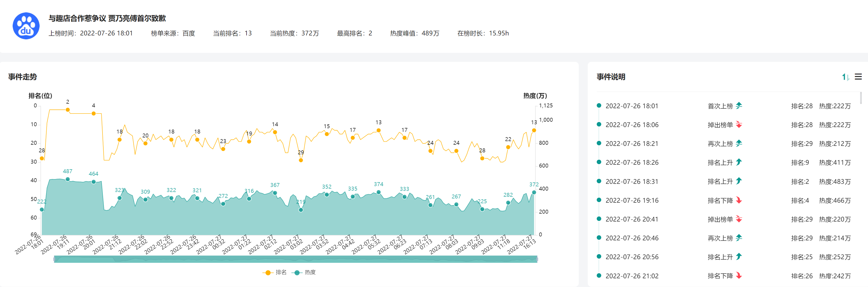The width and height of the screenshot is (868, 287).
Task: Select the 2022-07-26 18:31 event entry
Action: click(x=632, y=181)
